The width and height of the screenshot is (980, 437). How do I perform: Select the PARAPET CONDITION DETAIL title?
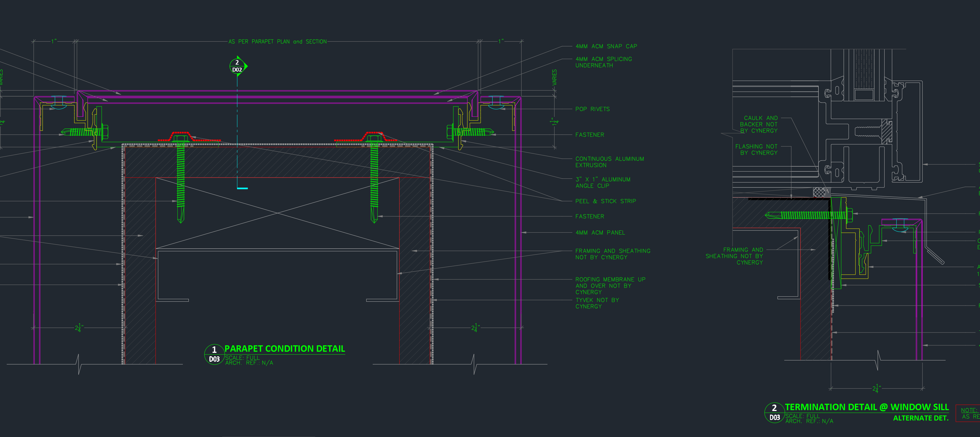pyautogui.click(x=285, y=349)
